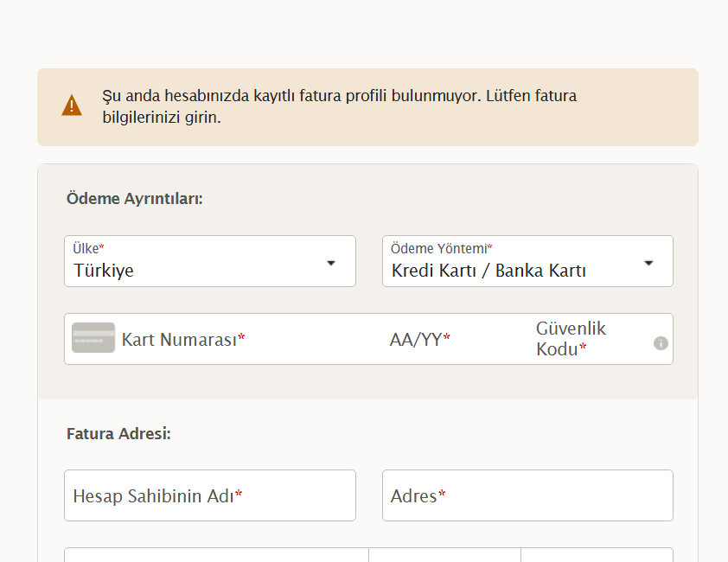
Task: Click the Ödeme Yöntemi field label
Action: (x=441, y=248)
